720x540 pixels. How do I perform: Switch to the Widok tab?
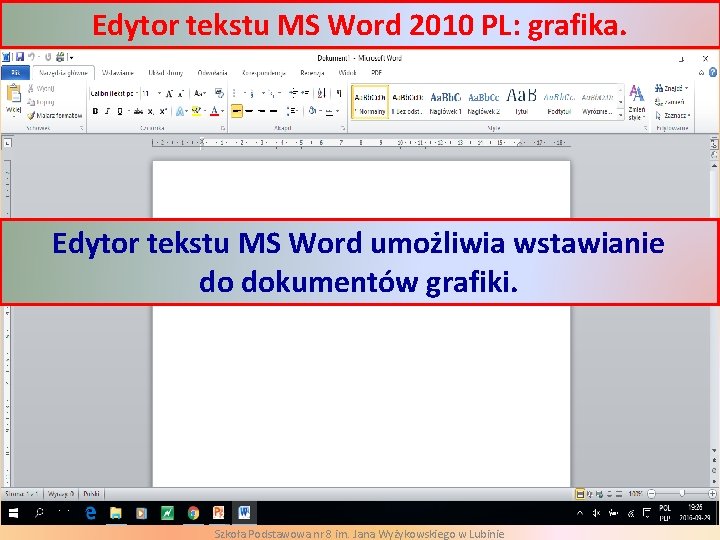[347, 73]
